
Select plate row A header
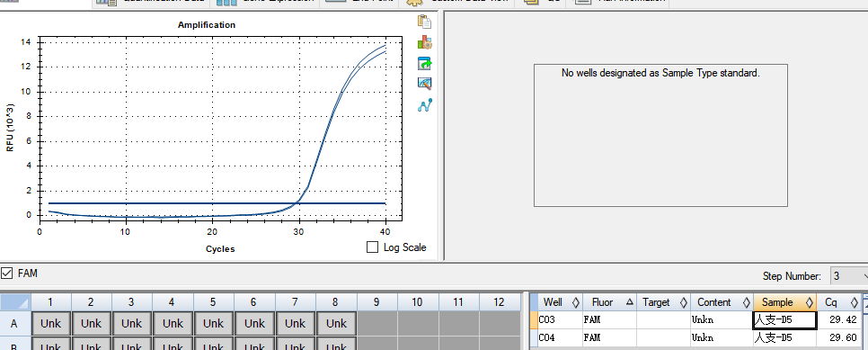click(x=15, y=323)
